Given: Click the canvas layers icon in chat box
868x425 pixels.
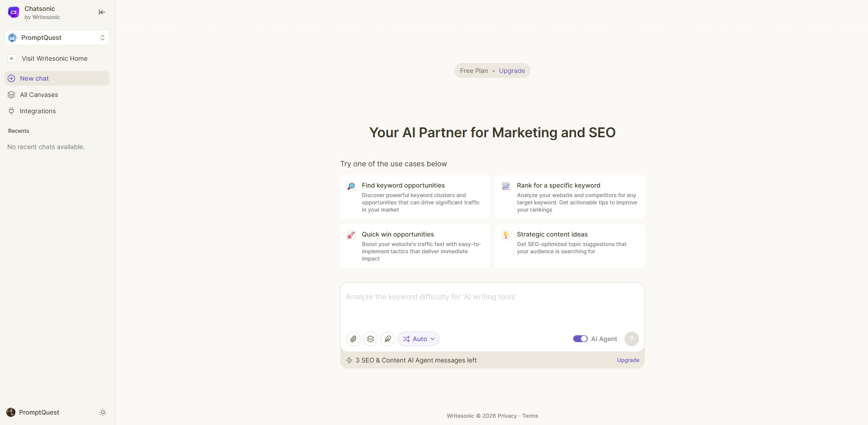Looking at the screenshot, I should tap(371, 339).
